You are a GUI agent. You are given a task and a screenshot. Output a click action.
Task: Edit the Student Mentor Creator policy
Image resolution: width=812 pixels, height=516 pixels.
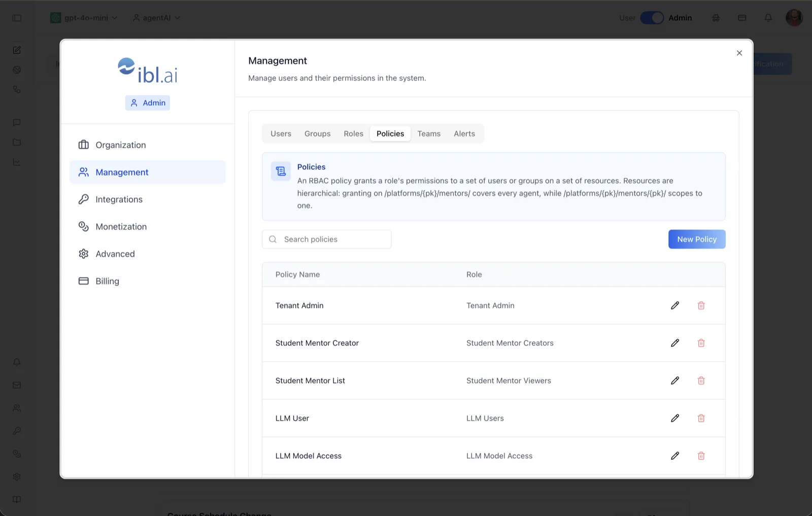pos(675,343)
